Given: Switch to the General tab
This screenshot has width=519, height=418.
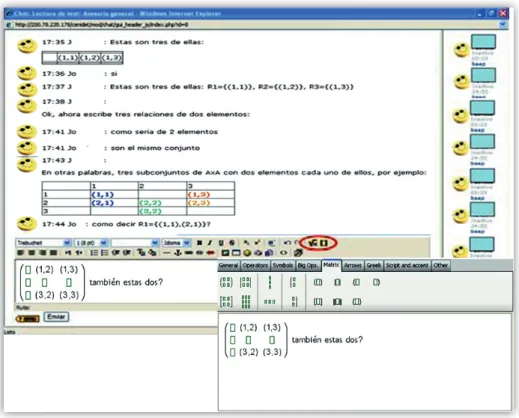Looking at the screenshot, I should pos(228,266).
